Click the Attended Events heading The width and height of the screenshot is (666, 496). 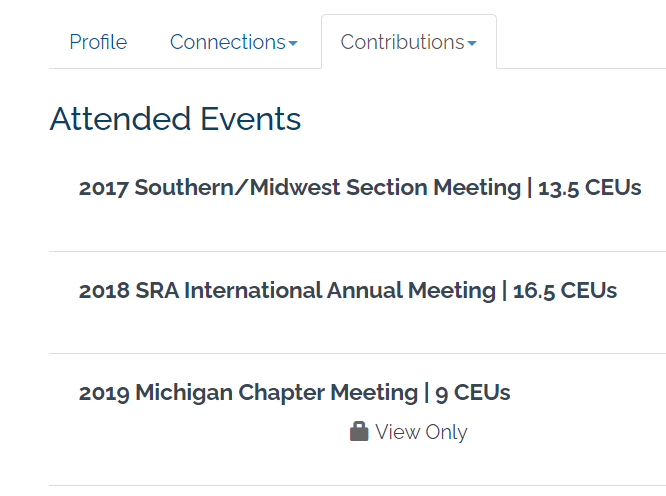pos(175,119)
